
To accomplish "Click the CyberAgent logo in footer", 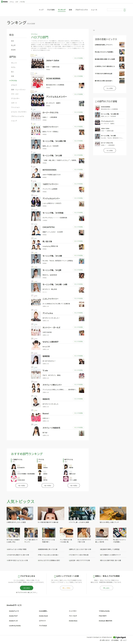I will [119, 637].
